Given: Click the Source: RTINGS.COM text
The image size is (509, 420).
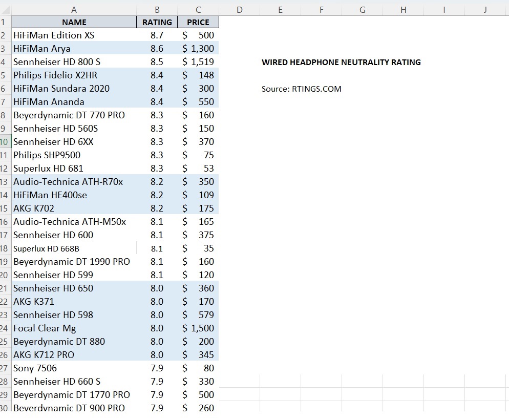Looking at the screenshot, I should coord(301,89).
